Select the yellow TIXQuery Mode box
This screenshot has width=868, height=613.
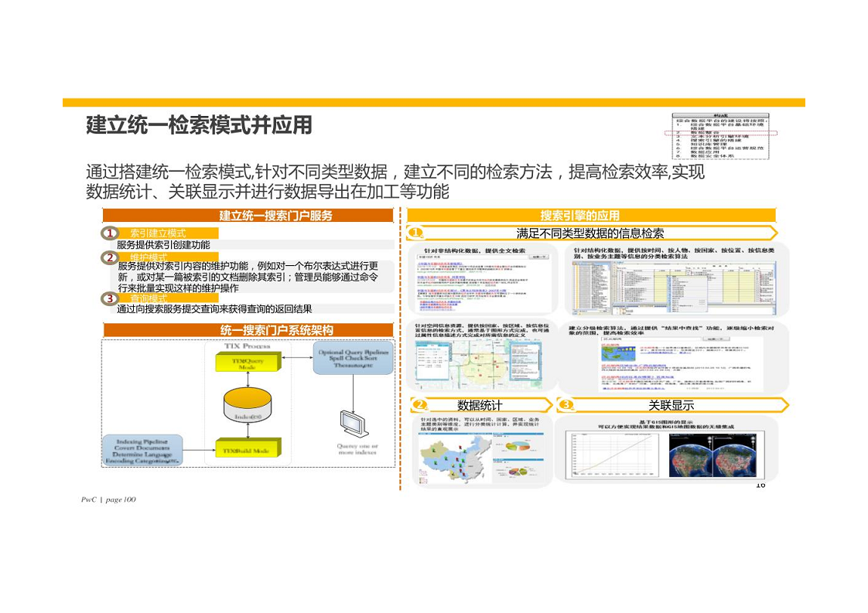click(x=248, y=362)
